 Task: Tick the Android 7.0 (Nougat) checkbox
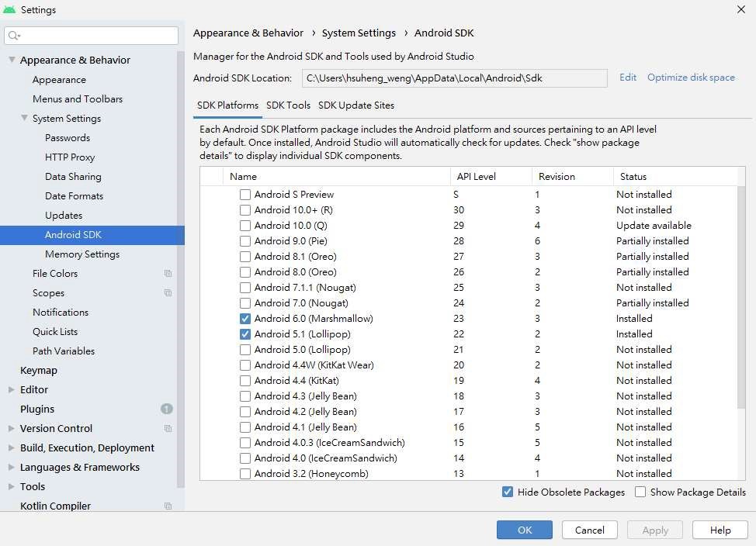pyautogui.click(x=245, y=303)
